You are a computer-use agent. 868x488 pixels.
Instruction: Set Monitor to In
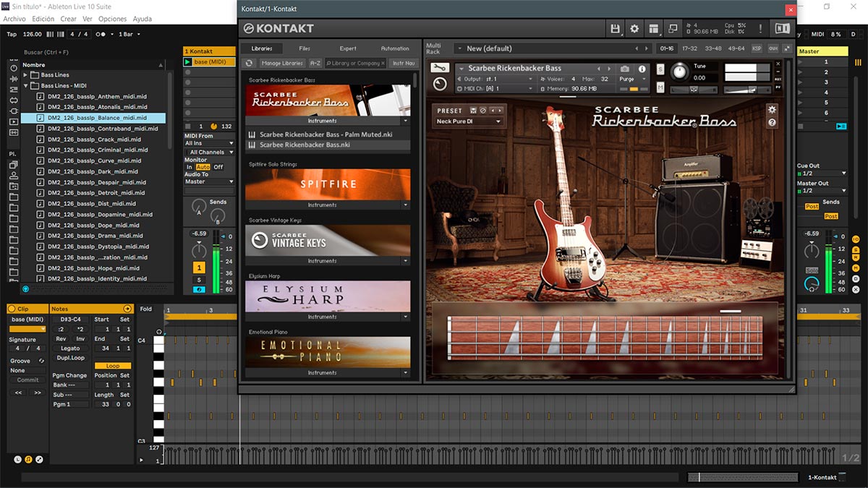[190, 167]
